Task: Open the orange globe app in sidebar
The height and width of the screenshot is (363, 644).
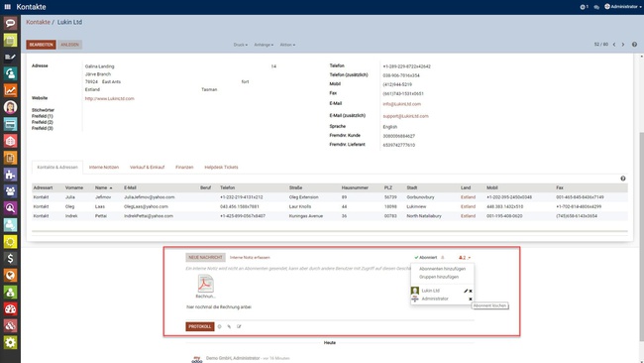Action: [x=10, y=275]
